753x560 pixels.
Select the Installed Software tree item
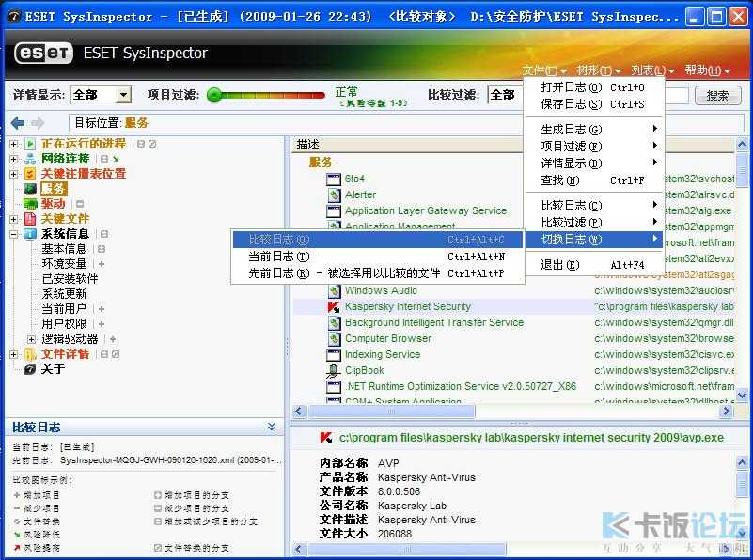pyautogui.click(x=71, y=279)
